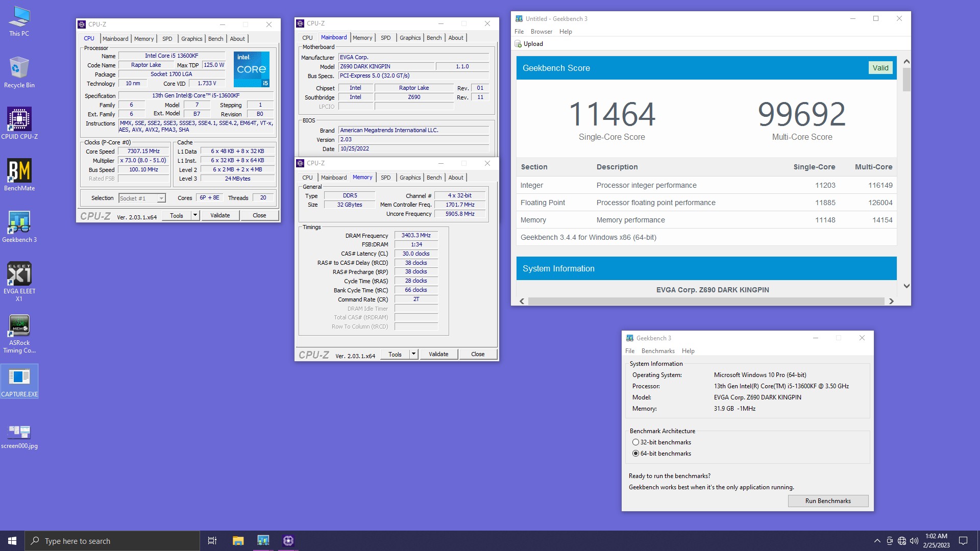Launch CPUID CPU-Z desktop shortcut
Image resolution: width=980 pixels, height=551 pixels.
click(19, 123)
